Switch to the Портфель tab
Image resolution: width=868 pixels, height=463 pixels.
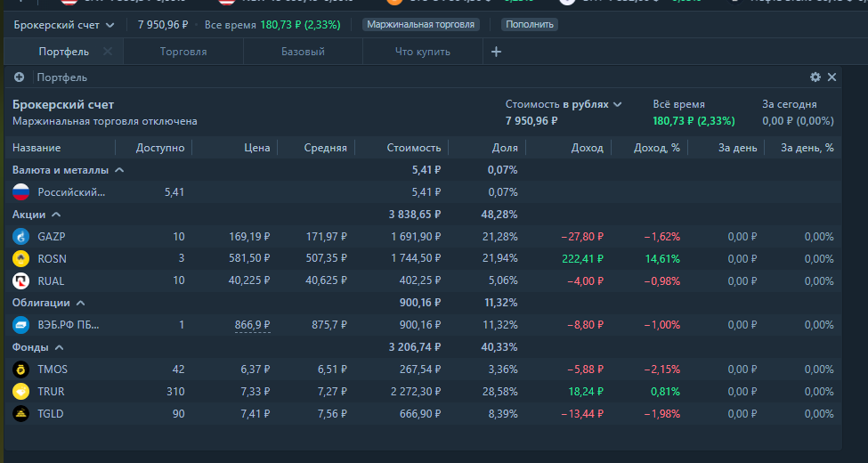pyautogui.click(x=64, y=52)
